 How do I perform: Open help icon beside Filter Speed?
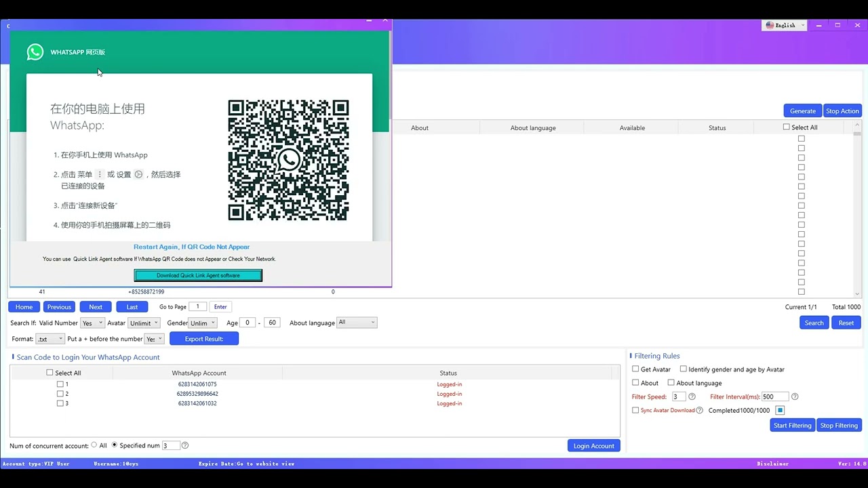(x=692, y=396)
